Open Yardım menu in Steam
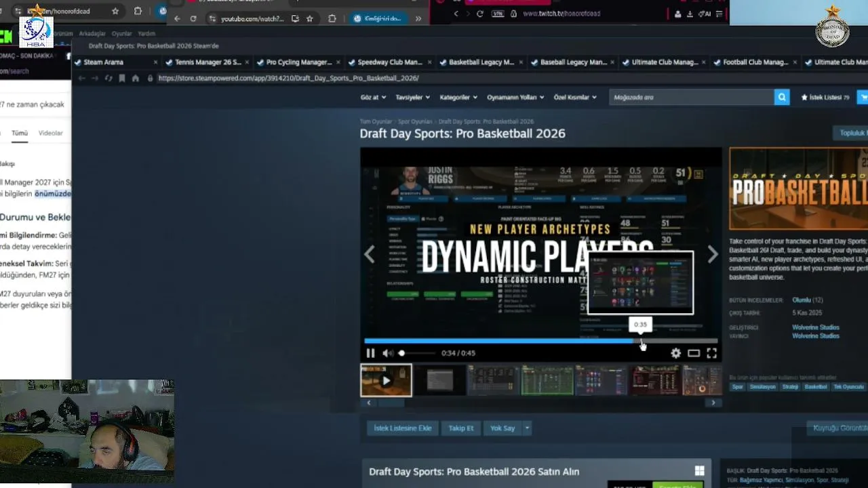Viewport: 868px width, 488px height. click(x=146, y=33)
